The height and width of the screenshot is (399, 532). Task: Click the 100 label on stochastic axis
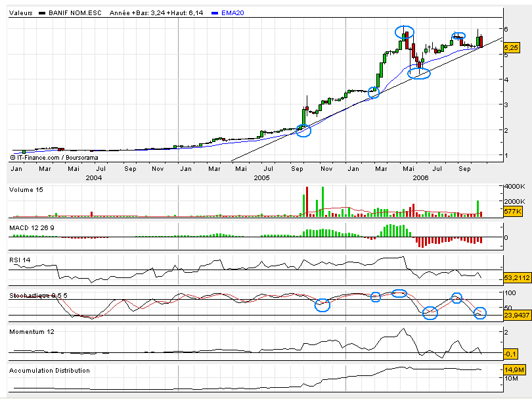tap(510, 293)
